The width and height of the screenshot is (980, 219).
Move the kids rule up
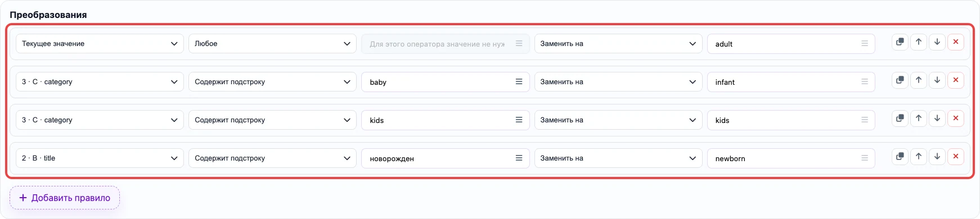919,118
